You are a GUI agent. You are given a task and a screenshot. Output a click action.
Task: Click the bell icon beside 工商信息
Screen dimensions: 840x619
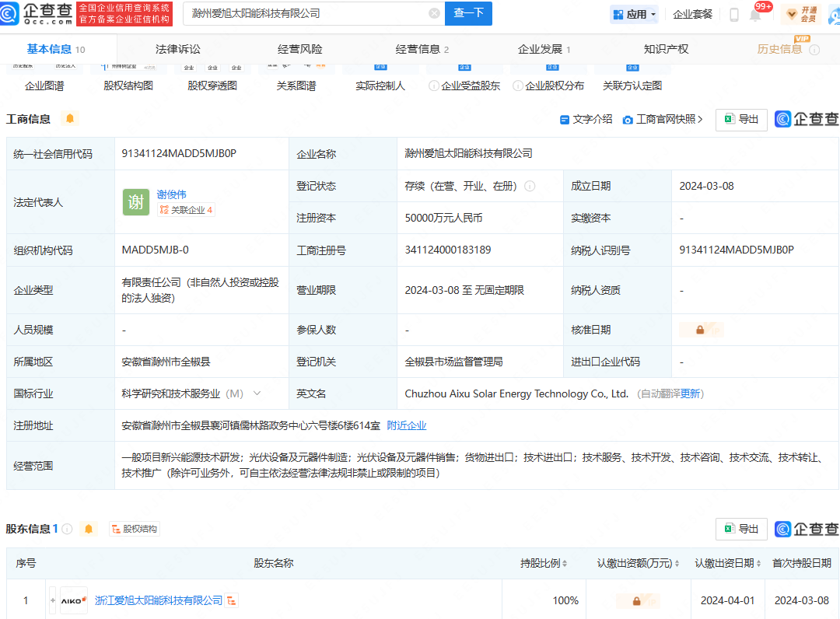tap(70, 118)
